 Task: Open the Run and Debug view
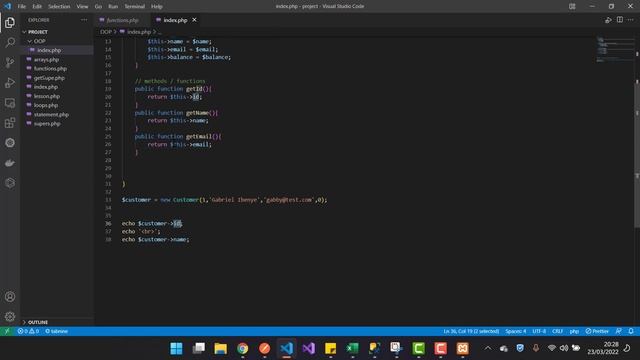pos(10,82)
